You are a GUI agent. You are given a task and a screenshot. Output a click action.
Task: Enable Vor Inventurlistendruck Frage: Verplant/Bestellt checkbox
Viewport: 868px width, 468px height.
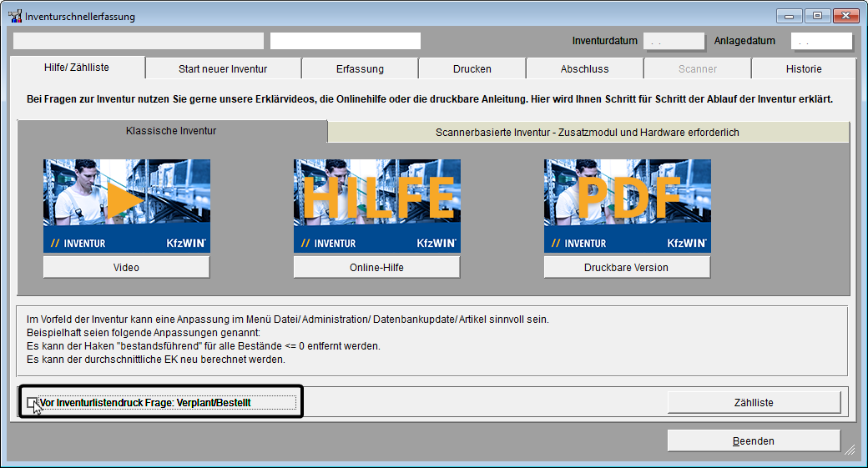tap(32, 403)
